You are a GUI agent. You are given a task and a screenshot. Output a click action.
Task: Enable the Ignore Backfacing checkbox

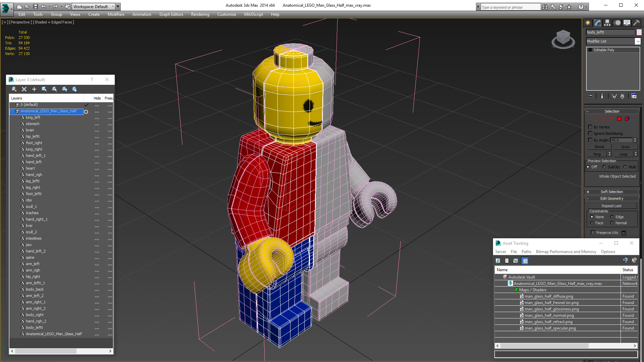coord(590,133)
